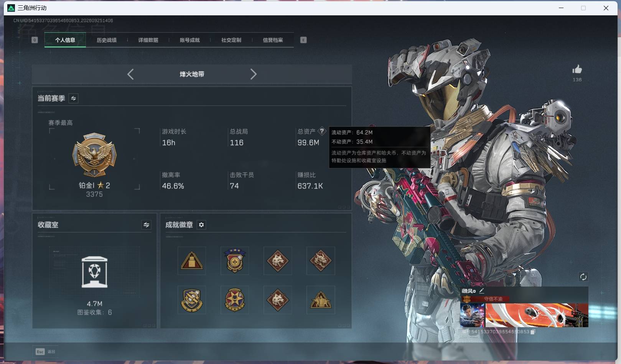Screen dimensions: 621x364
Task: Click the 总战局 116 value
Action: click(237, 143)
